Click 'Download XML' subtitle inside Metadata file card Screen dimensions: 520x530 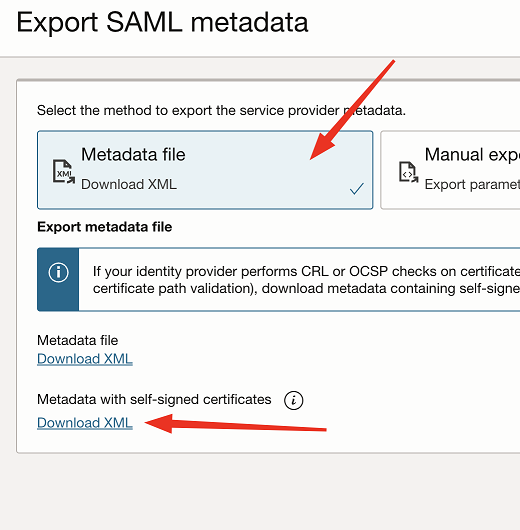[x=129, y=185]
